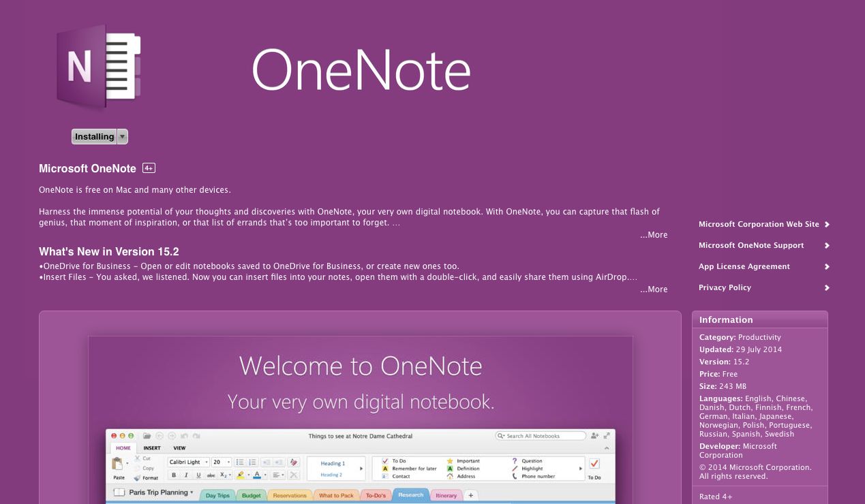Viewport: 865px width, 504px height.
Task: Select the Address house tag
Action: pos(450,476)
